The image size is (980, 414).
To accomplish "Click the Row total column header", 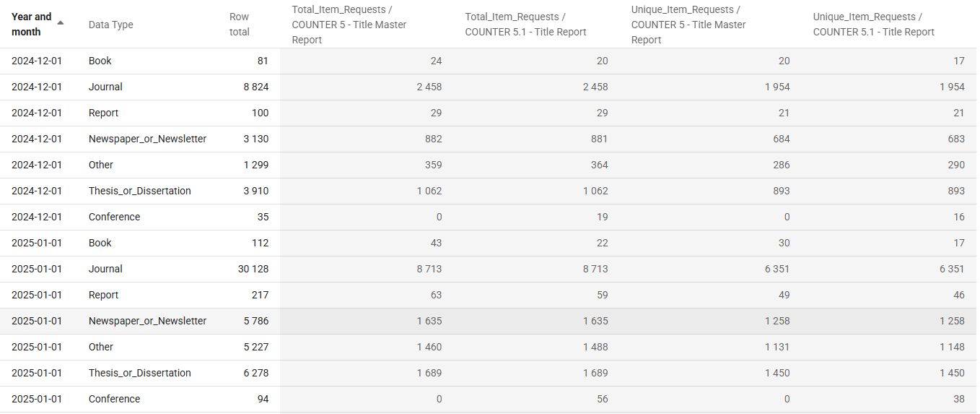I will [x=240, y=25].
